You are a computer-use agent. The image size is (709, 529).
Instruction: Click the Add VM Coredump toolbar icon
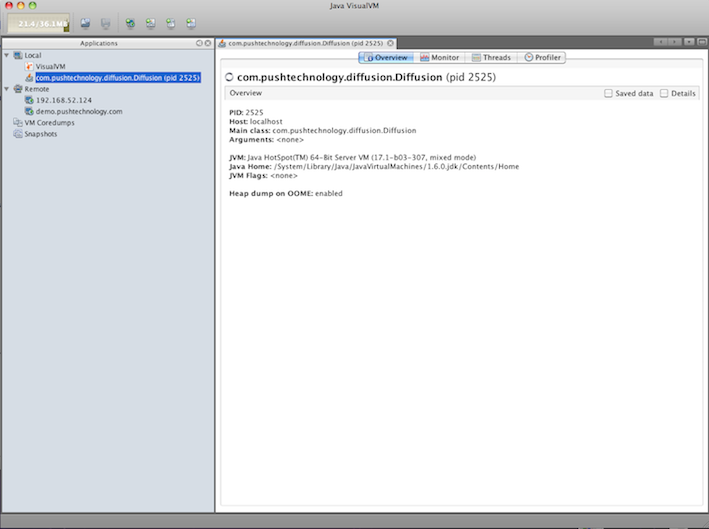pyautogui.click(x=170, y=22)
